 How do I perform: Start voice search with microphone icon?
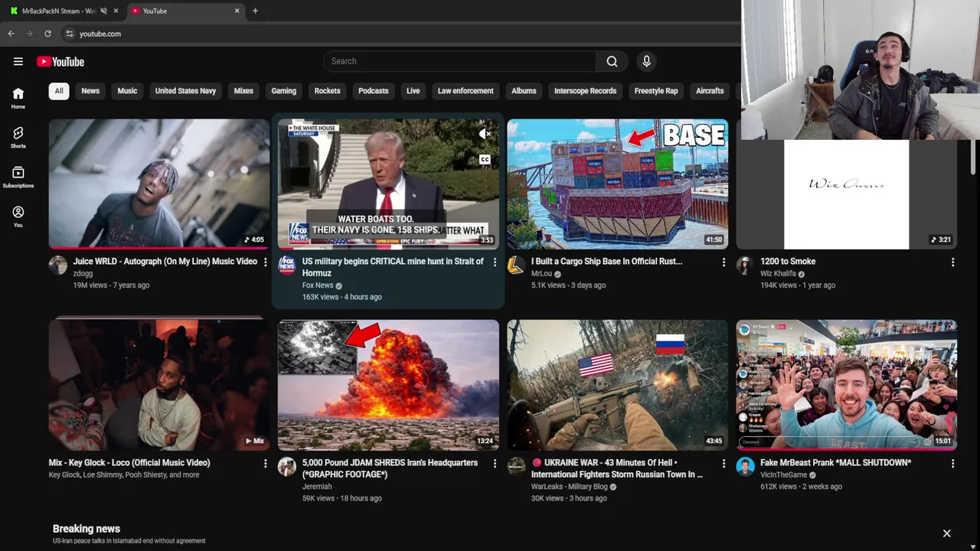(646, 61)
